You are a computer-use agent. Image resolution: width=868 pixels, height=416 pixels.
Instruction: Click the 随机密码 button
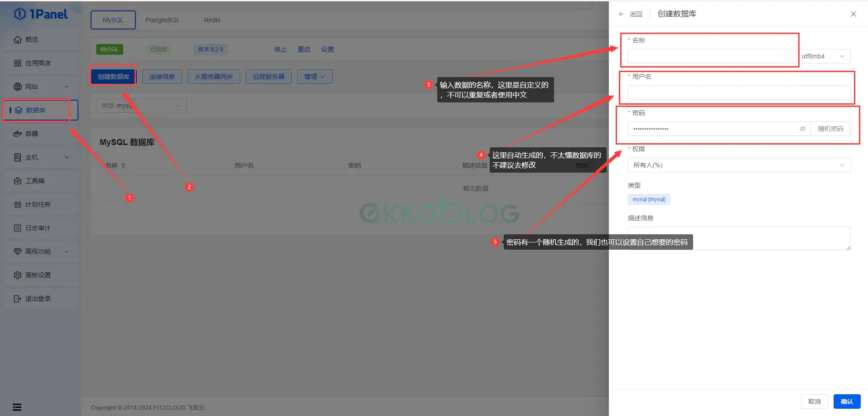(x=830, y=129)
